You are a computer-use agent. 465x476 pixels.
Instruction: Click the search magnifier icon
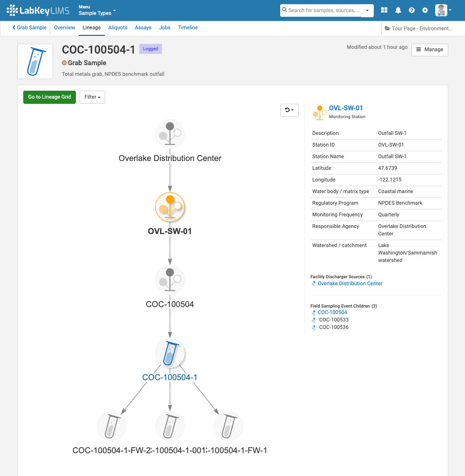pyautogui.click(x=284, y=10)
